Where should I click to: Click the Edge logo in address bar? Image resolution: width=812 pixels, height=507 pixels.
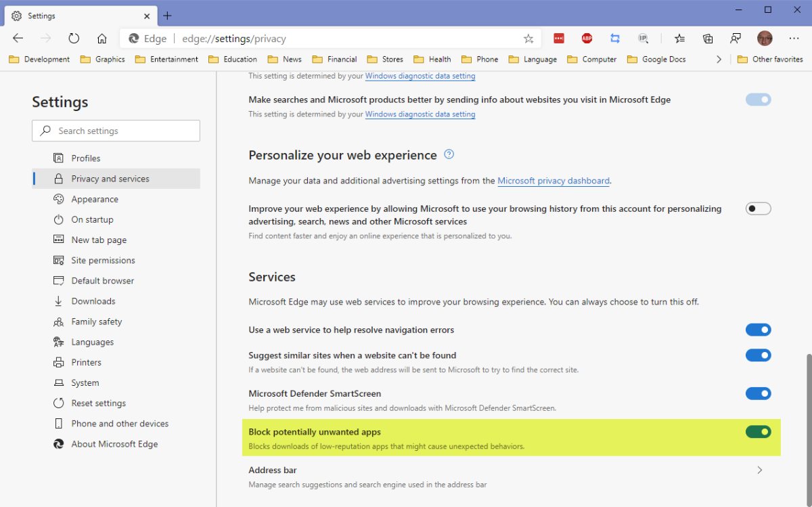point(134,39)
